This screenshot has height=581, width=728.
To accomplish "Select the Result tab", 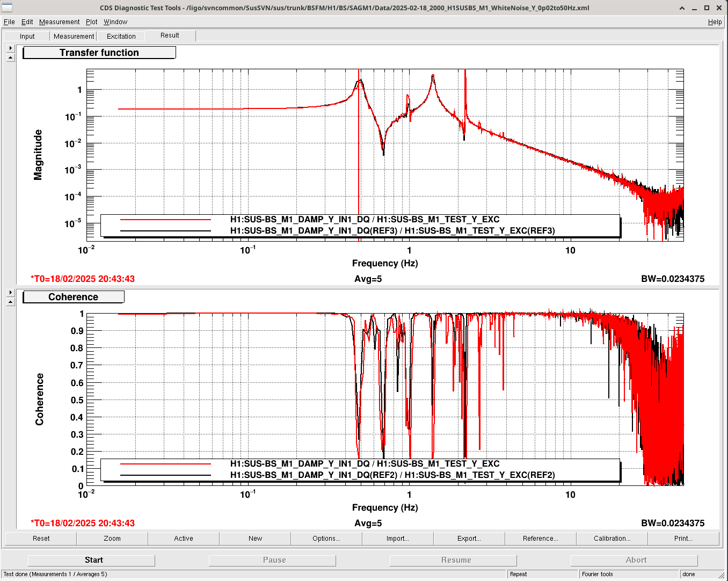I will (x=170, y=35).
